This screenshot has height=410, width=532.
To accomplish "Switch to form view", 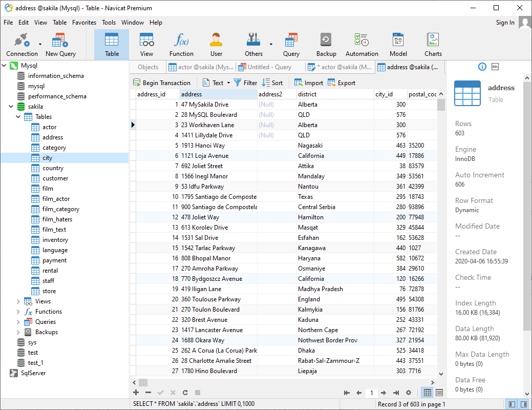I will tap(439, 393).
